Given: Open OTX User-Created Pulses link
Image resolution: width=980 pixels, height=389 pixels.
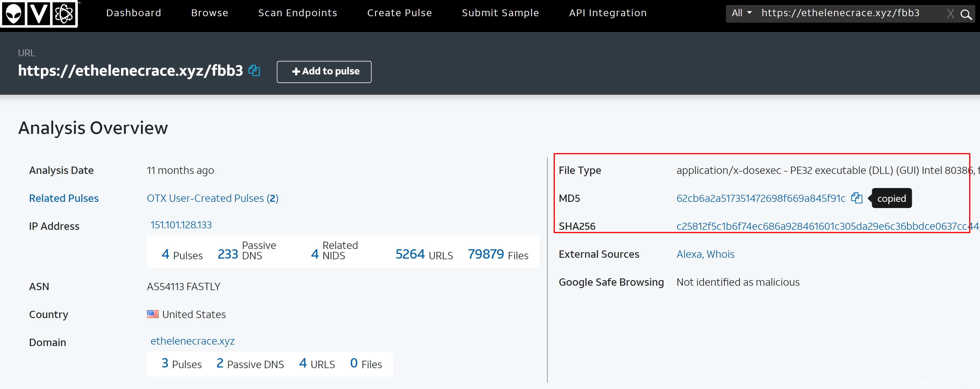Looking at the screenshot, I should (212, 198).
